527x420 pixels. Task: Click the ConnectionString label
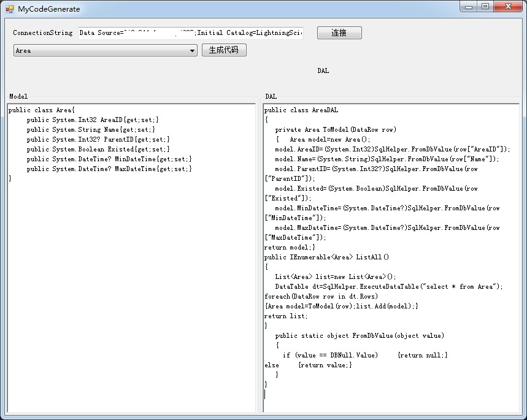click(43, 32)
